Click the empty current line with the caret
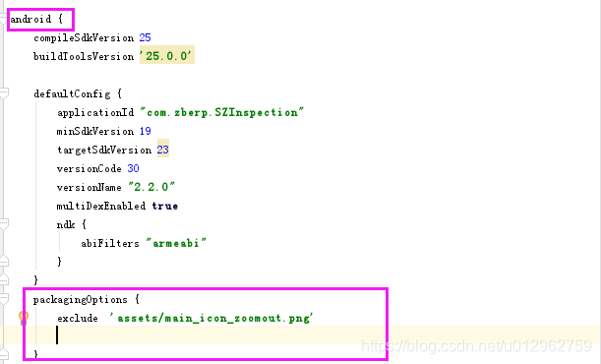This screenshot has height=364, width=601. (301, 334)
